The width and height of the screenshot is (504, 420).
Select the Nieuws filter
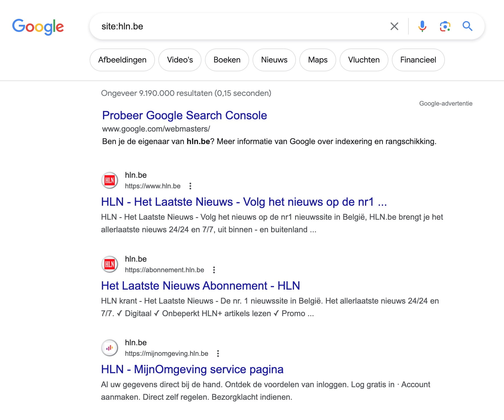click(x=274, y=60)
